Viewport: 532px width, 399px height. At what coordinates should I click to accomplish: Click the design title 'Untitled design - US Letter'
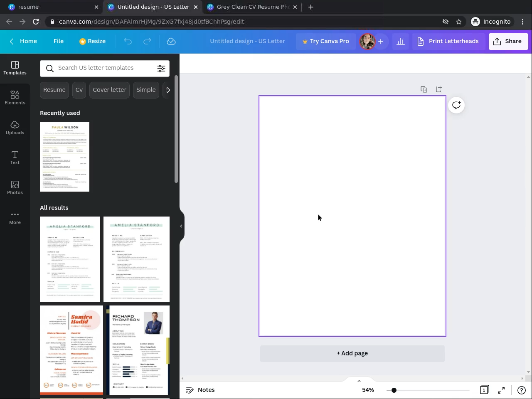pos(247,41)
